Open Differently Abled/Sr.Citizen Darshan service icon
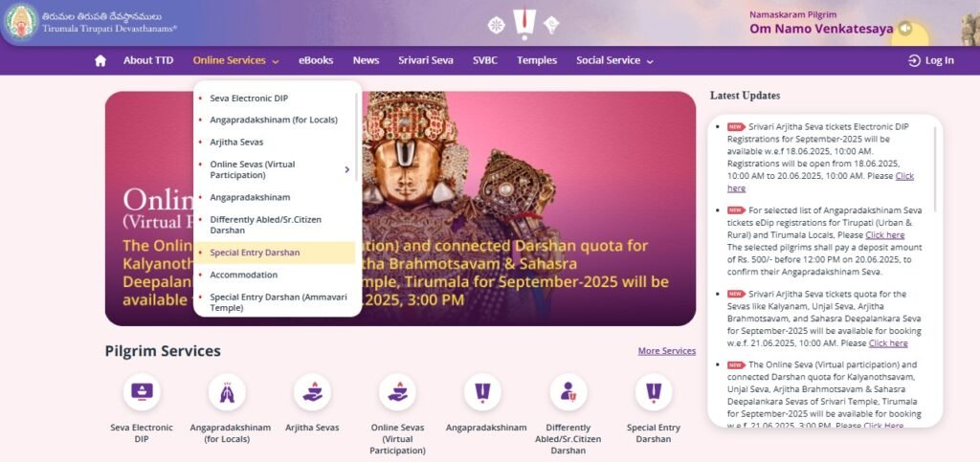The image size is (980, 462). point(568,392)
